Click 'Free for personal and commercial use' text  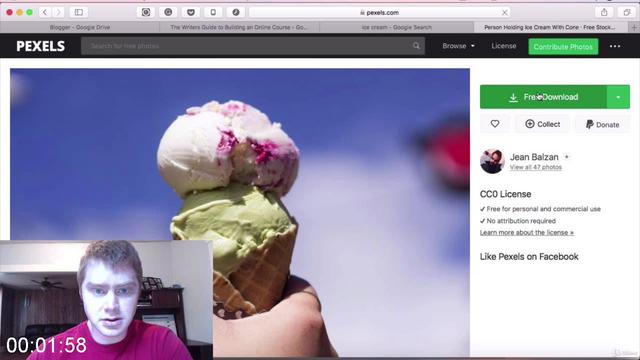[x=543, y=209]
